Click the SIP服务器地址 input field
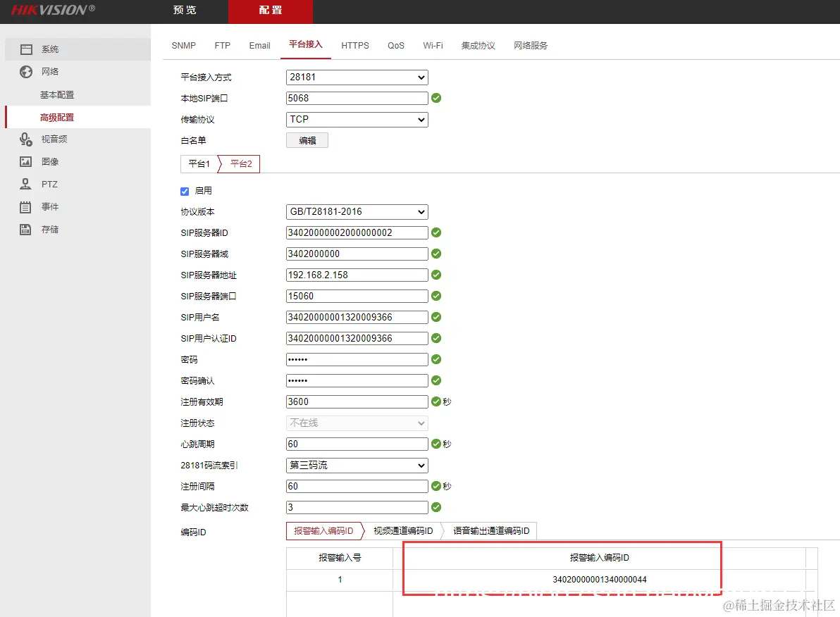 click(356, 275)
